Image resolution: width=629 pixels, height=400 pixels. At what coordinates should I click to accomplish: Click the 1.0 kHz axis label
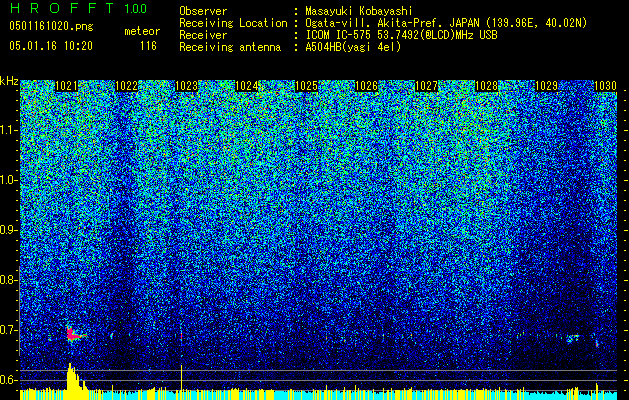pyautogui.click(x=8, y=180)
